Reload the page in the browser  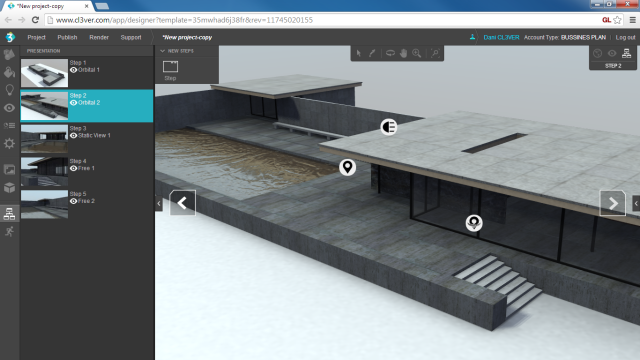point(36,20)
